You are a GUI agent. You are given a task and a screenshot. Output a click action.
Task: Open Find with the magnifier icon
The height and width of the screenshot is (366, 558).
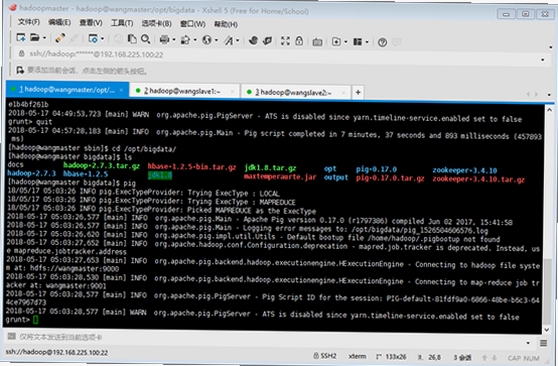click(x=146, y=39)
